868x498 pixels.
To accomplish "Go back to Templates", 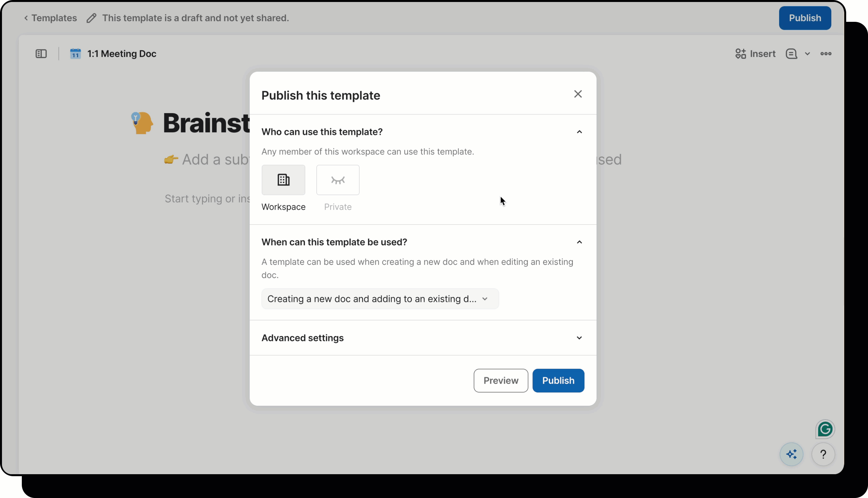I will [50, 18].
